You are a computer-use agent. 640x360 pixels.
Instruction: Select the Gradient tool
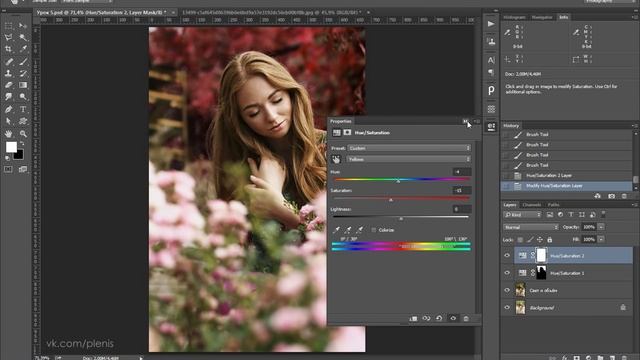point(23,85)
